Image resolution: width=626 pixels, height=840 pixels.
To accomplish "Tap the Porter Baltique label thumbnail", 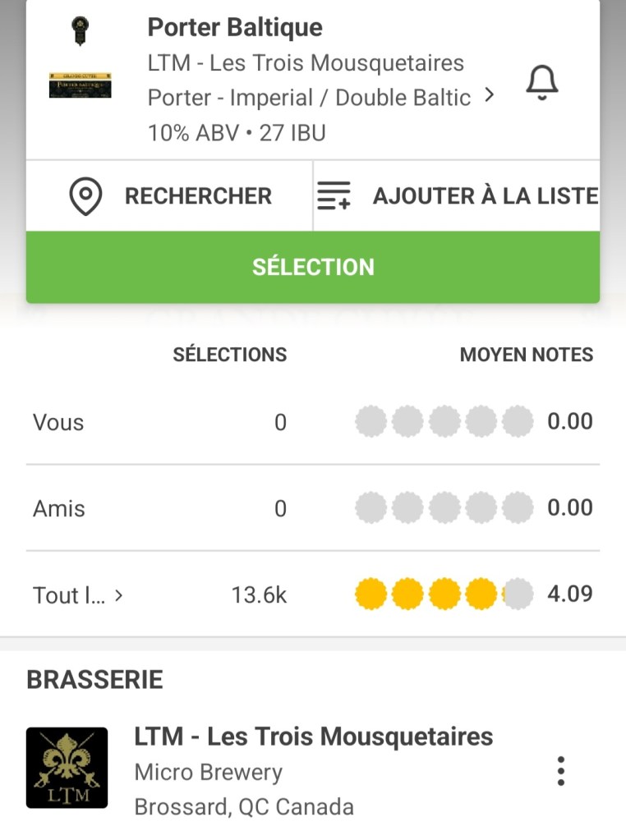I will pos(80,85).
